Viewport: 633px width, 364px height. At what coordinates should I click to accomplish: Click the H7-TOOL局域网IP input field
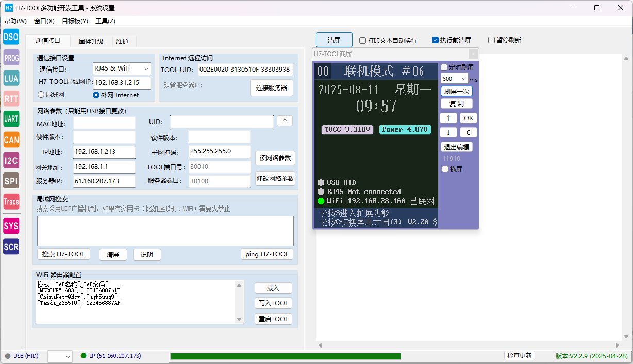122,82
